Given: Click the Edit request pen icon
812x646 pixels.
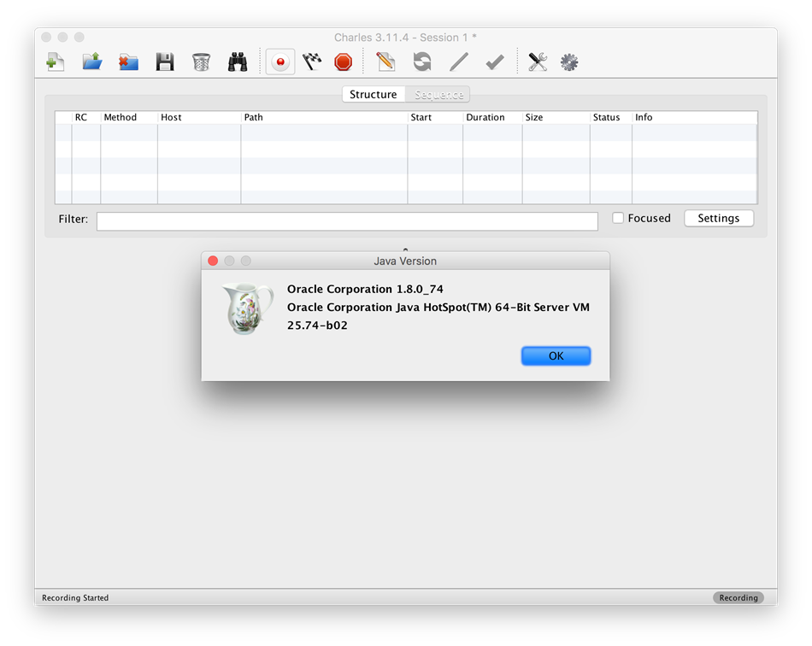Looking at the screenshot, I should 459,62.
